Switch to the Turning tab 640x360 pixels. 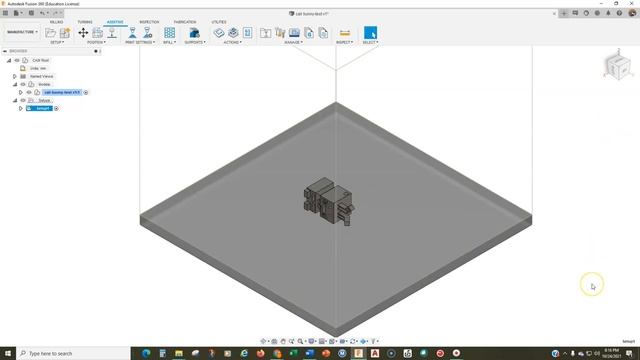point(85,22)
